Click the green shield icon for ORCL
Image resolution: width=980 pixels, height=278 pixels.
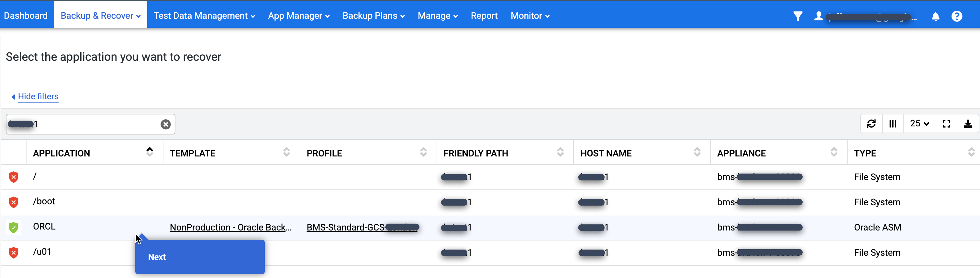14,227
